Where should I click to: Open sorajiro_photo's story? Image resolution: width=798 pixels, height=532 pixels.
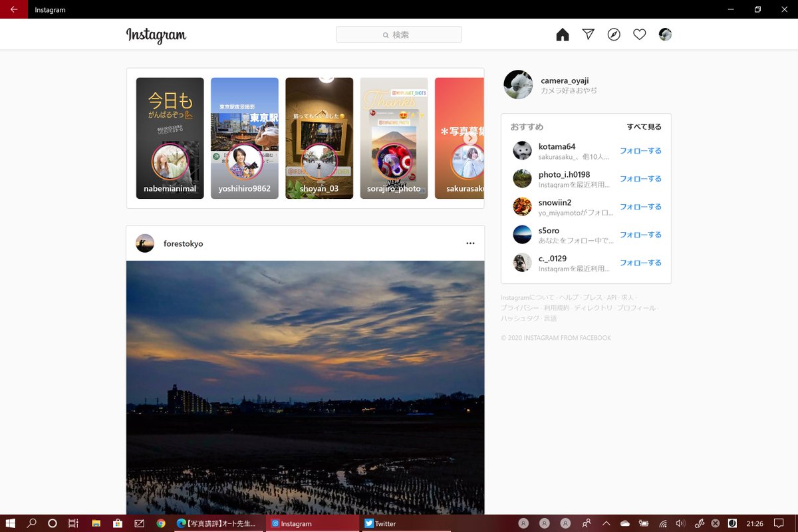click(x=394, y=138)
